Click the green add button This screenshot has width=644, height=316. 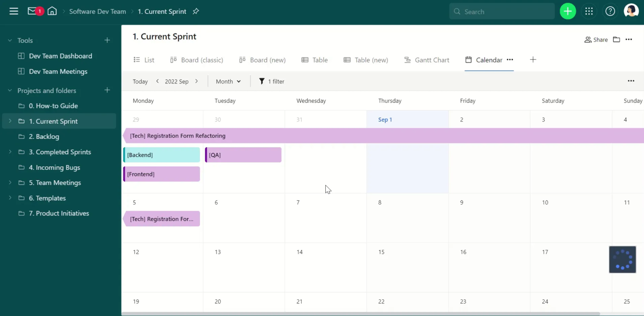tap(568, 11)
